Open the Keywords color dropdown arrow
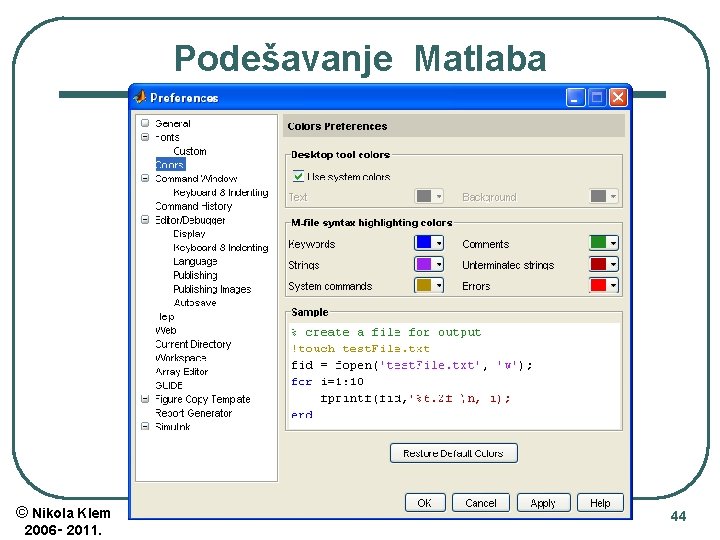 click(439, 243)
